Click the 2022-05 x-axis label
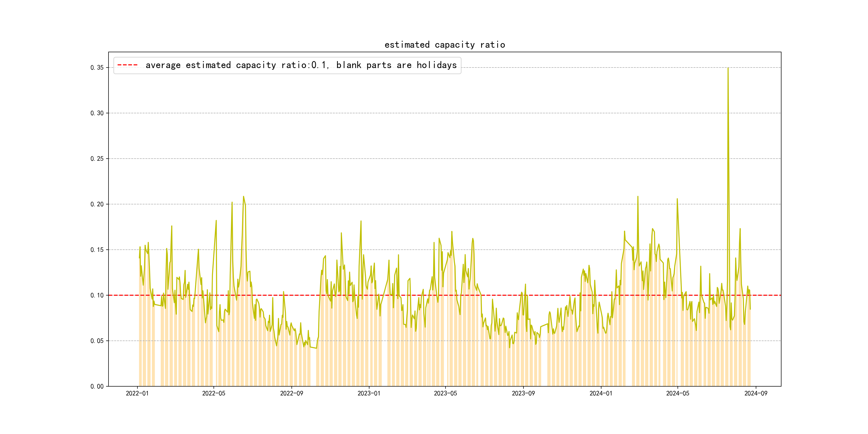 pyautogui.click(x=214, y=393)
